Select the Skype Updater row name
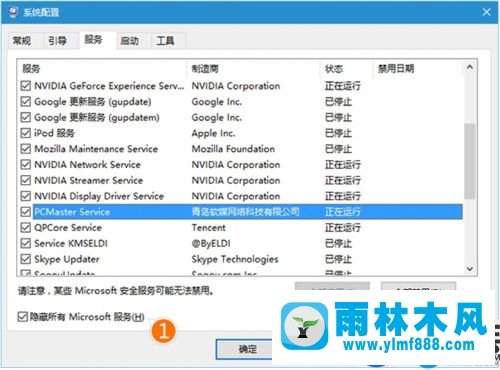Viewport: 500px width, 370px height. [x=67, y=259]
